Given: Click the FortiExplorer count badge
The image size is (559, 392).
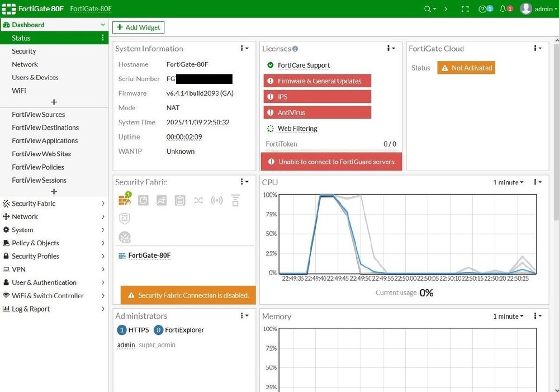Looking at the screenshot, I should [x=158, y=330].
